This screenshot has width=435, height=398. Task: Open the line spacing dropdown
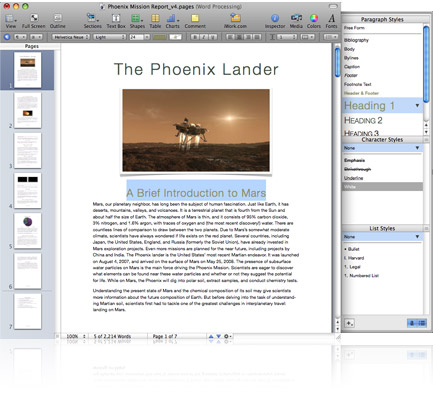286,37
